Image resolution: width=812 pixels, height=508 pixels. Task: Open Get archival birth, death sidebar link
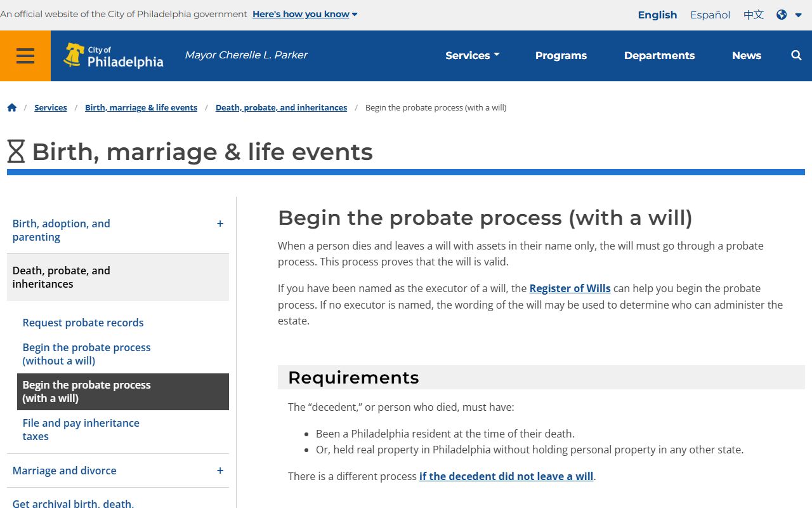pos(73,503)
